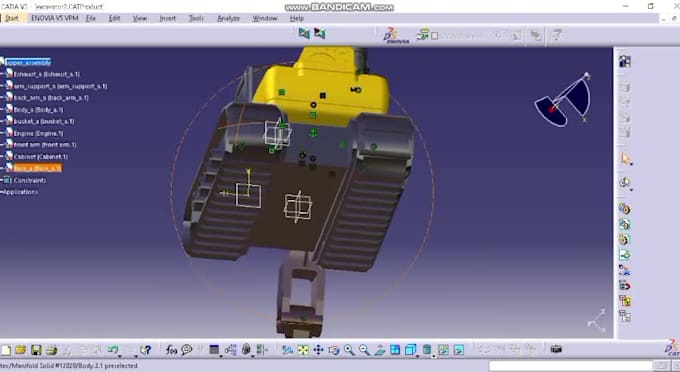The width and height of the screenshot is (680, 372).
Task: Click the left green-flag ENOVIA connect icon
Action: 304,33
